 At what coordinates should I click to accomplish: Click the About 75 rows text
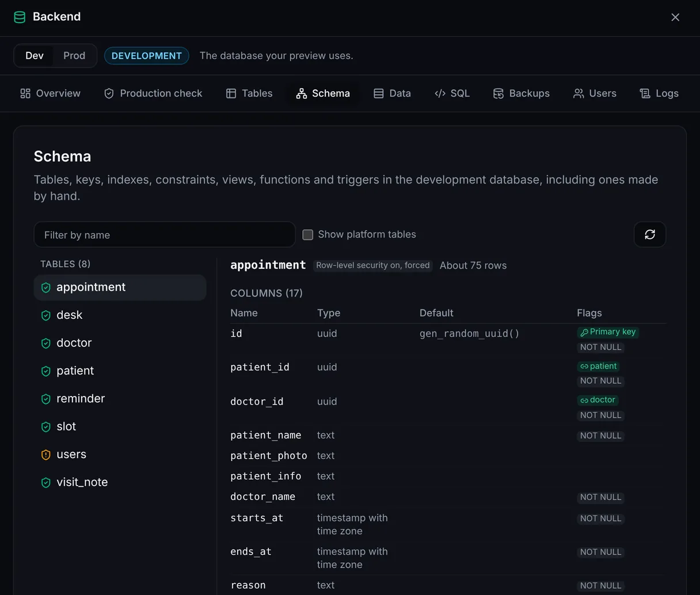click(x=473, y=265)
